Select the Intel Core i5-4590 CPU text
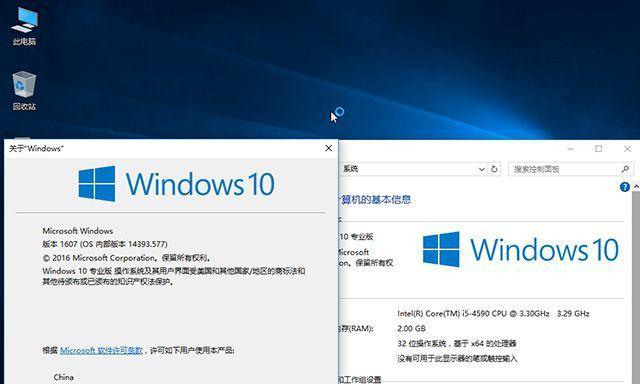Viewport: 640px width, 384px height. pyautogui.click(x=493, y=313)
